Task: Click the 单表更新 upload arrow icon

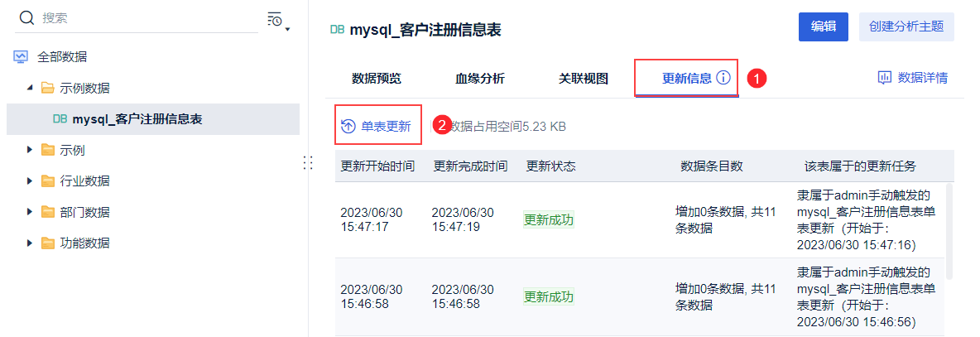Action: pos(348,126)
